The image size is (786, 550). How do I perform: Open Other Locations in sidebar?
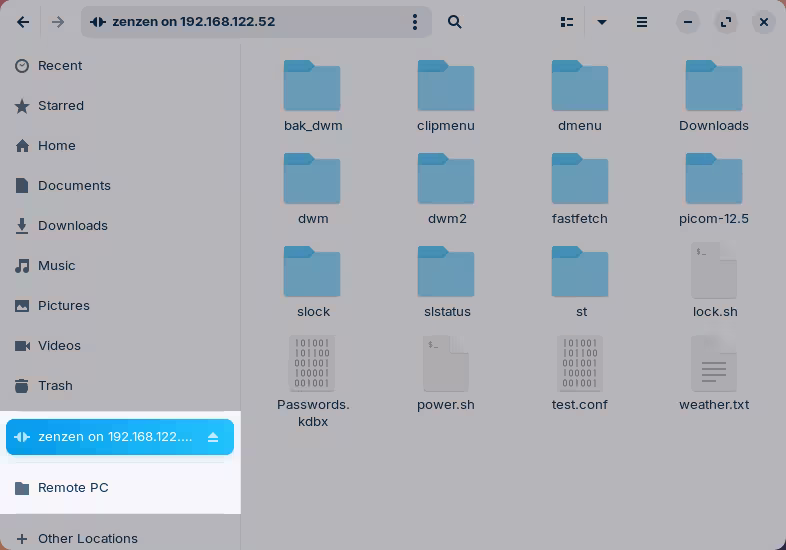coord(88,538)
